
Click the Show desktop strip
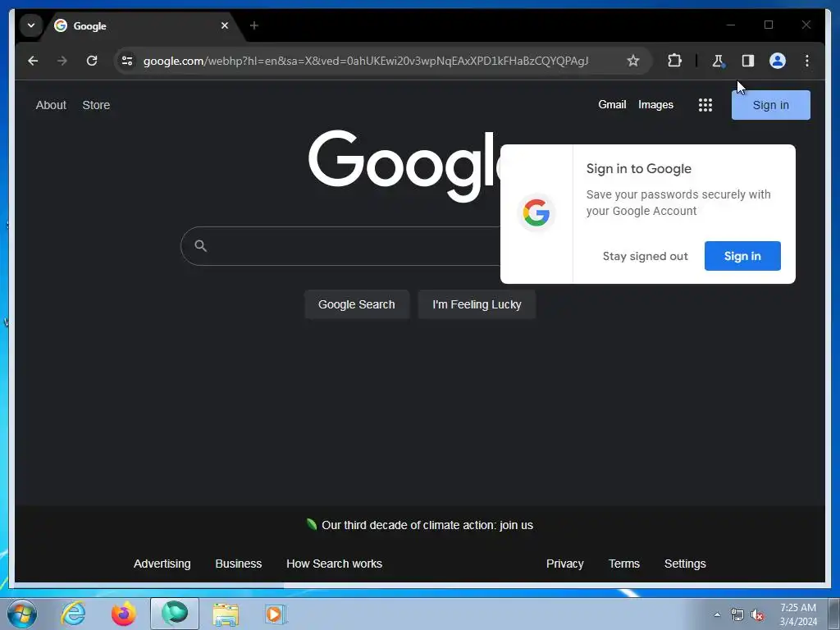[x=834, y=614]
